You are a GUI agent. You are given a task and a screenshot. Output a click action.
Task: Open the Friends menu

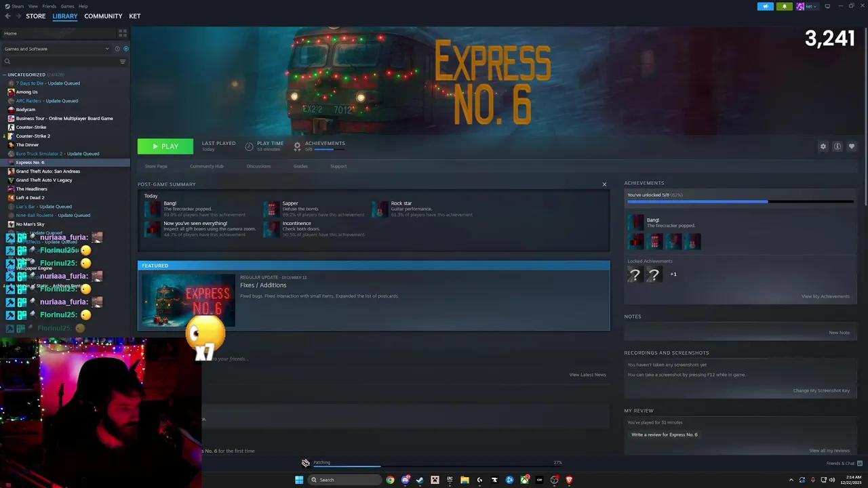[50, 6]
